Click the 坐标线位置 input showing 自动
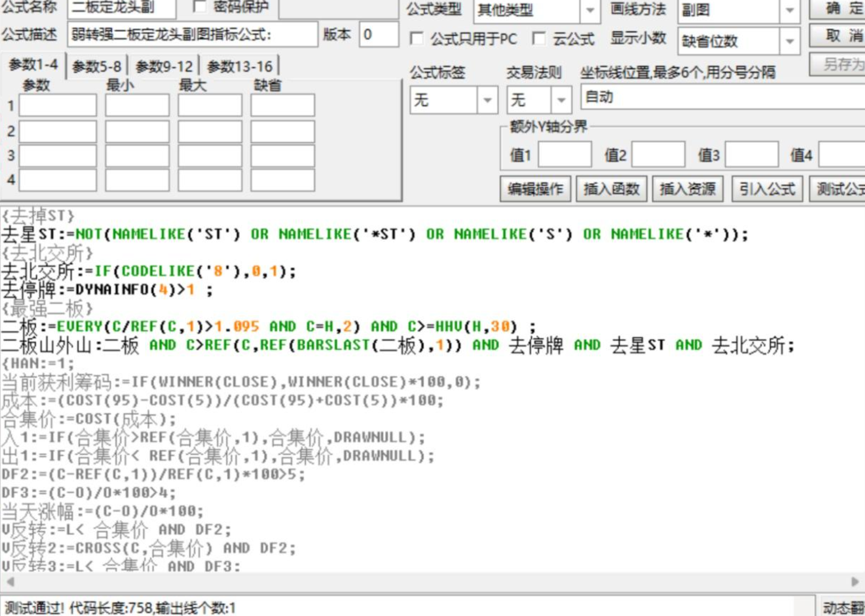This screenshot has height=616, width=865. point(723,97)
